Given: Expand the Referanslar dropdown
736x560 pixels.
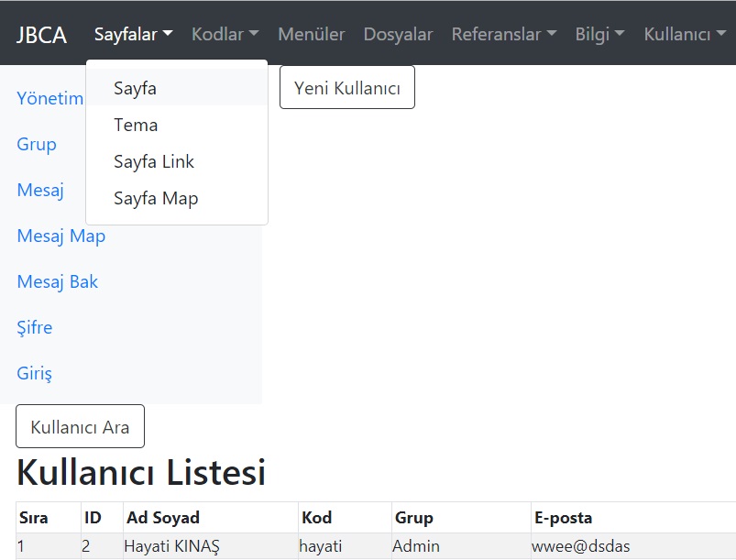Looking at the screenshot, I should click(x=503, y=34).
